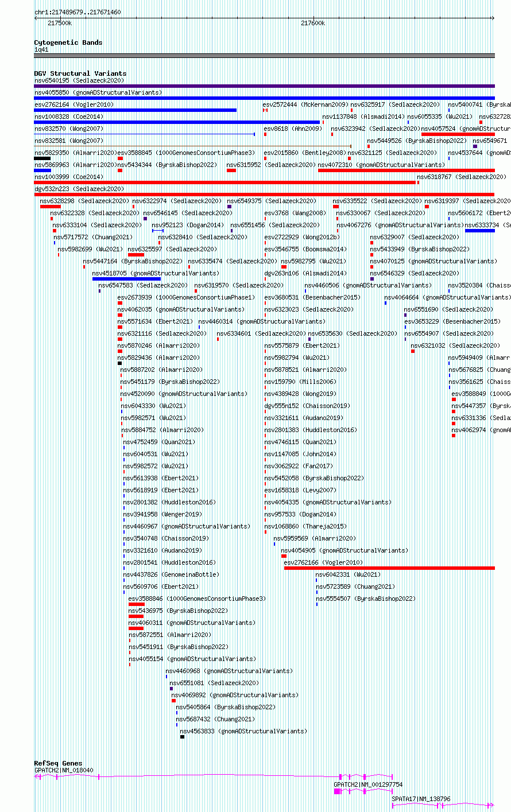Click esv2015860 (Bentley2008) variant label

coord(305,153)
